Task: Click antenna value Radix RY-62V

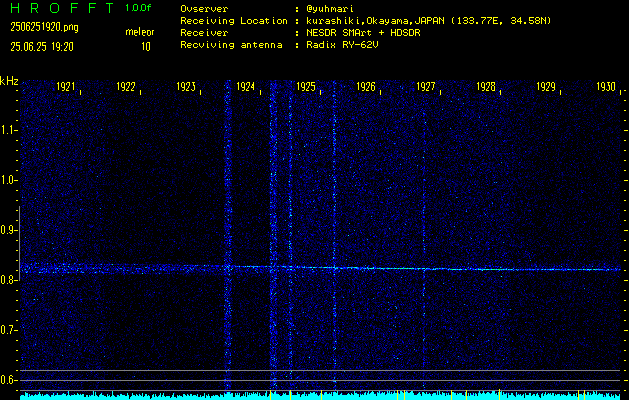Action: click(x=342, y=45)
